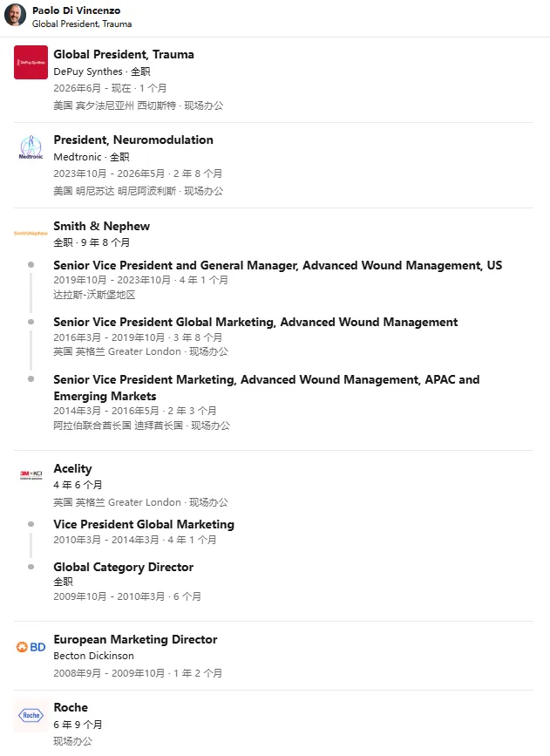Open the Roche hexagon logo
550x756 pixels.
pyautogui.click(x=31, y=716)
